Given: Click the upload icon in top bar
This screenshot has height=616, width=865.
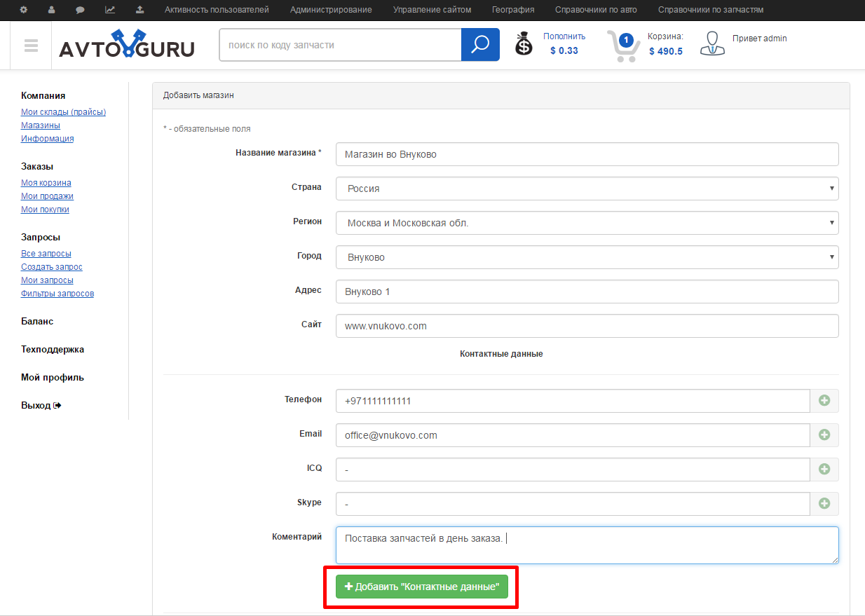Looking at the screenshot, I should (x=139, y=10).
